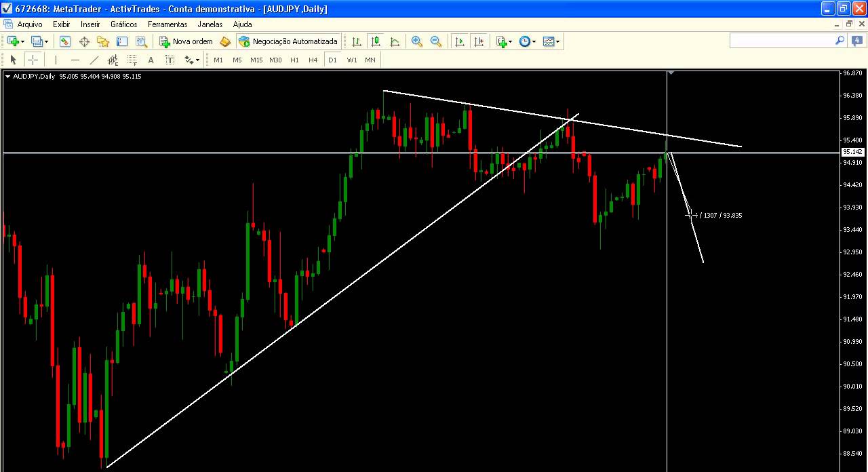The image size is (868, 472).
Task: Open the Janelas menu
Action: tap(210, 24)
